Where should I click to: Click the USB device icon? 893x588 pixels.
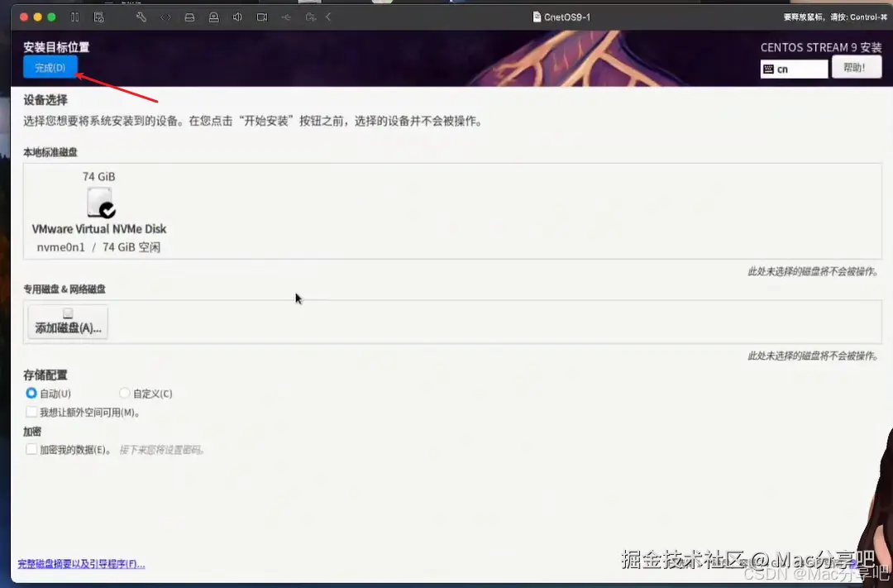288,17
